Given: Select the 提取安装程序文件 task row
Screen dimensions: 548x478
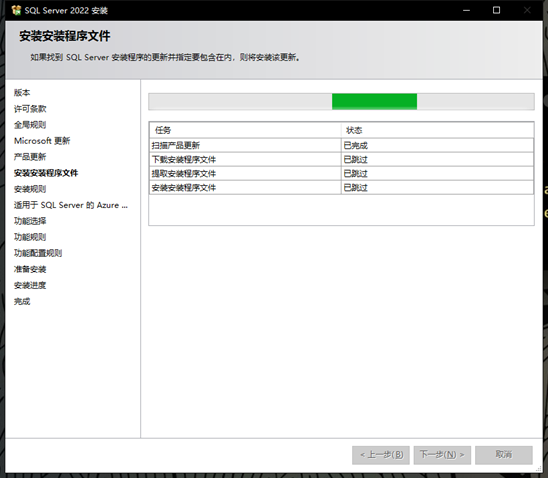Looking at the screenshot, I should (x=341, y=174).
